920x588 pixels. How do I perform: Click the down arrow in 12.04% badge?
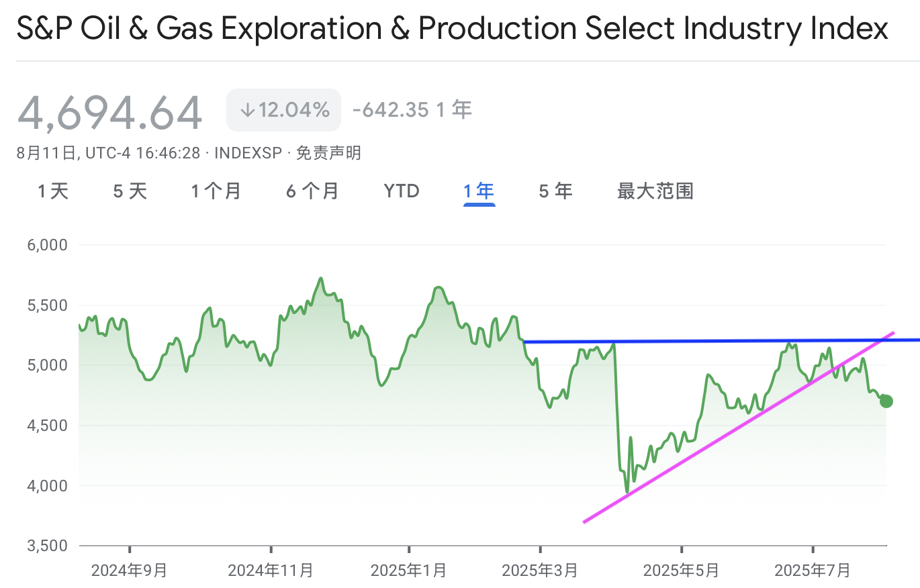tap(248, 110)
